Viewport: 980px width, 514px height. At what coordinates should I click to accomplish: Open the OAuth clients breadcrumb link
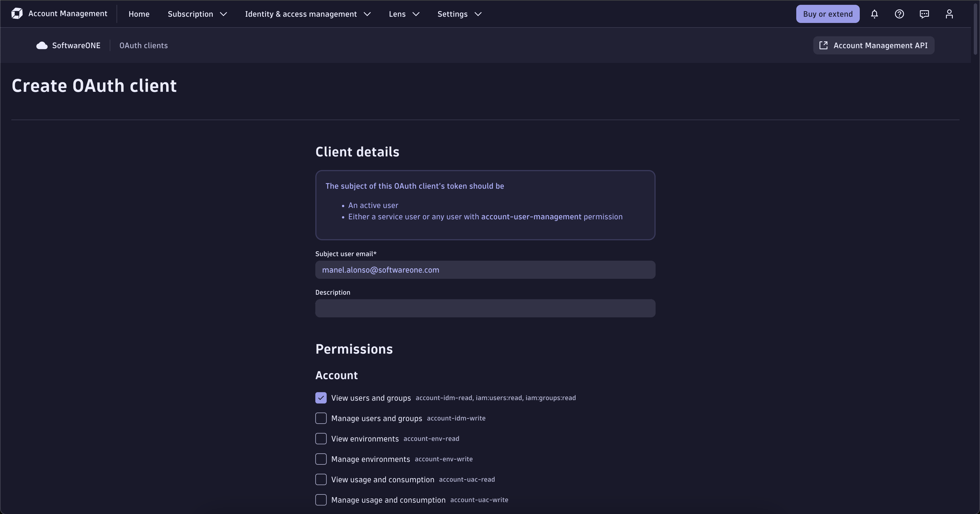tap(143, 45)
